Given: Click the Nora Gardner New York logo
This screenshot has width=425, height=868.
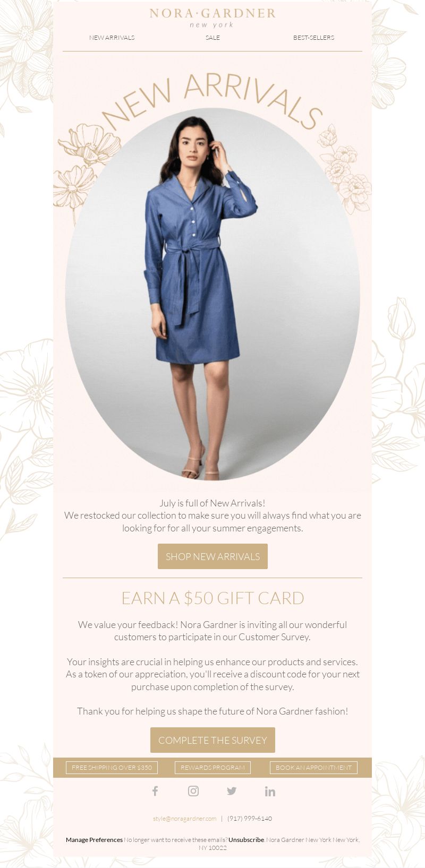Looking at the screenshot, I should coord(212,18).
